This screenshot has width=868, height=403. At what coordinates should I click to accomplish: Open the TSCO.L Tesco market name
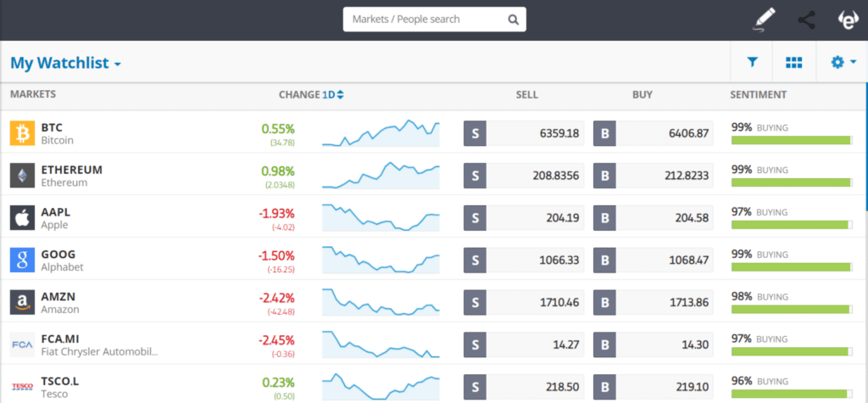[60, 386]
